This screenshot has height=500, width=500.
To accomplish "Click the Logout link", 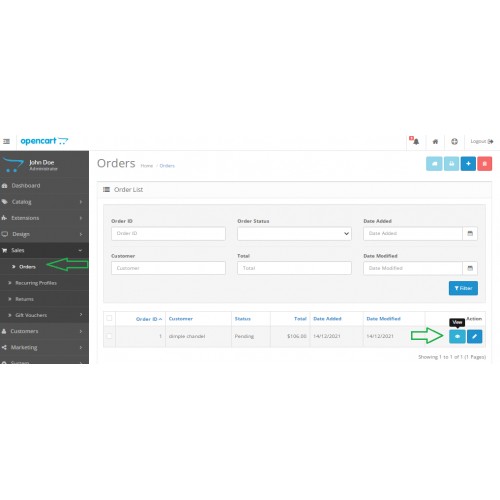I will tap(482, 141).
